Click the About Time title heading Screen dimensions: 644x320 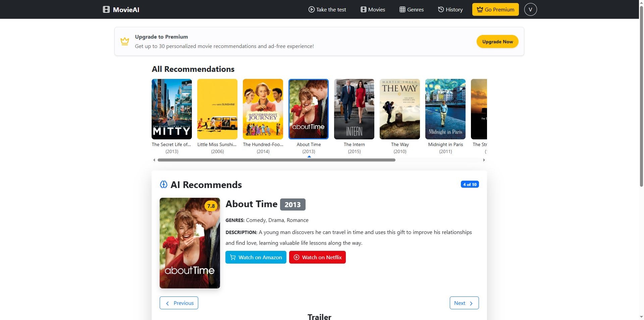(252, 204)
